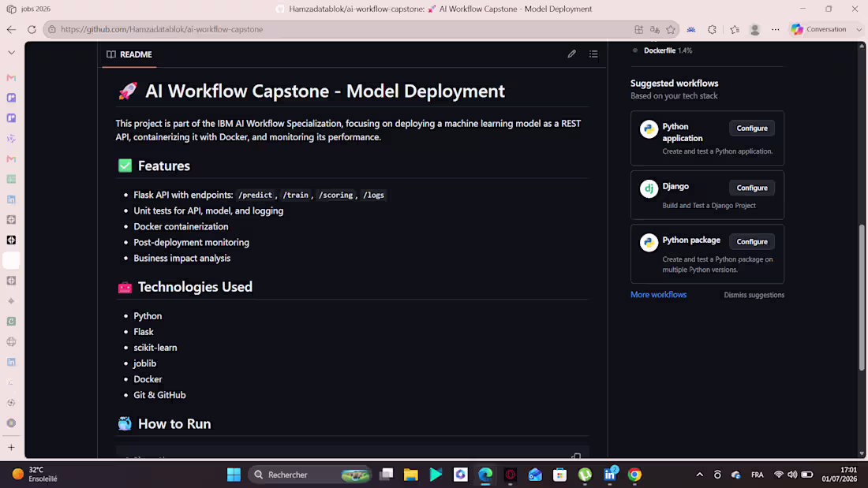Copy the How to Run code block

576,456
